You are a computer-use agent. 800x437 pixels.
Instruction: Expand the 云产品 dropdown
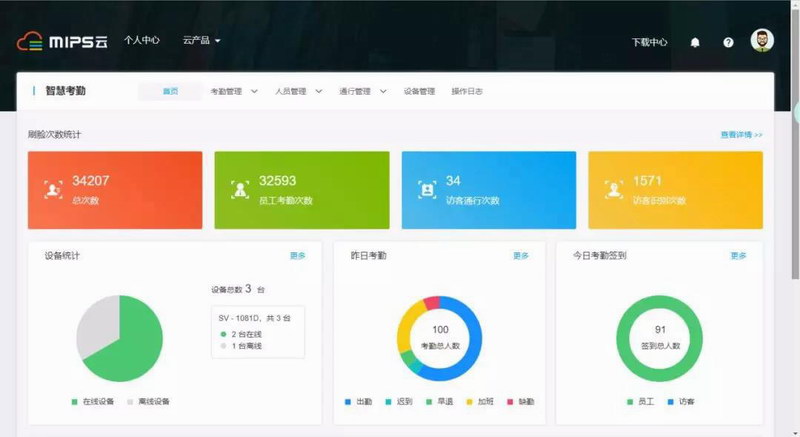tap(201, 41)
